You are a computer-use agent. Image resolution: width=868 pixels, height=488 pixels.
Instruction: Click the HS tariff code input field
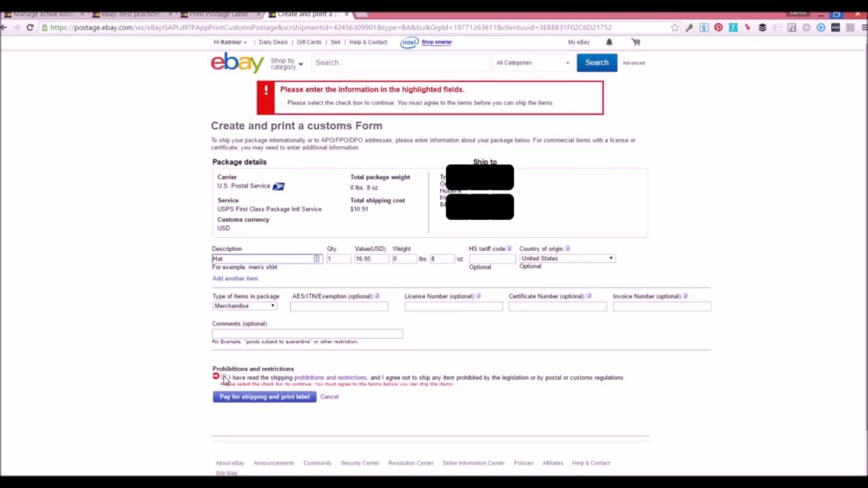pos(492,259)
